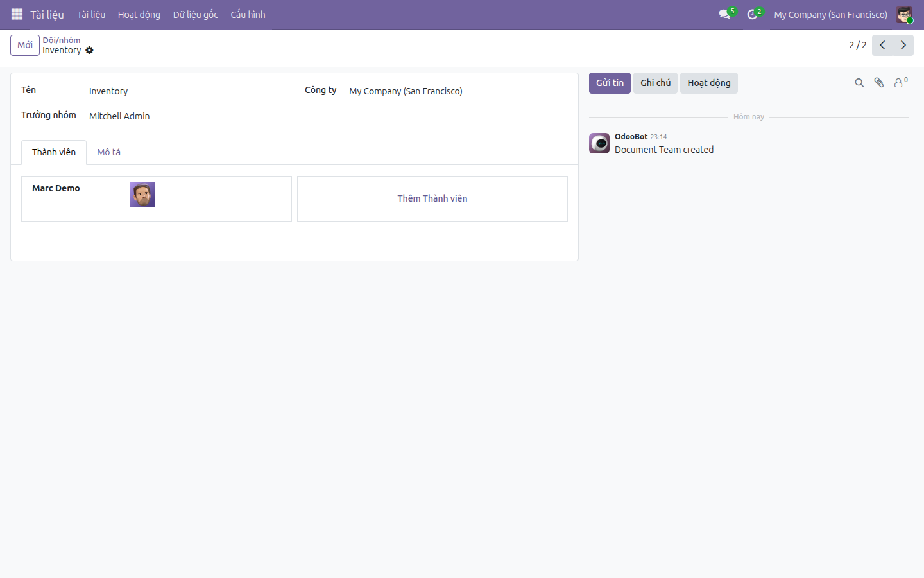The height and width of the screenshot is (578, 924).
Task: Open attachments paperclip icon
Action: pyautogui.click(x=879, y=83)
